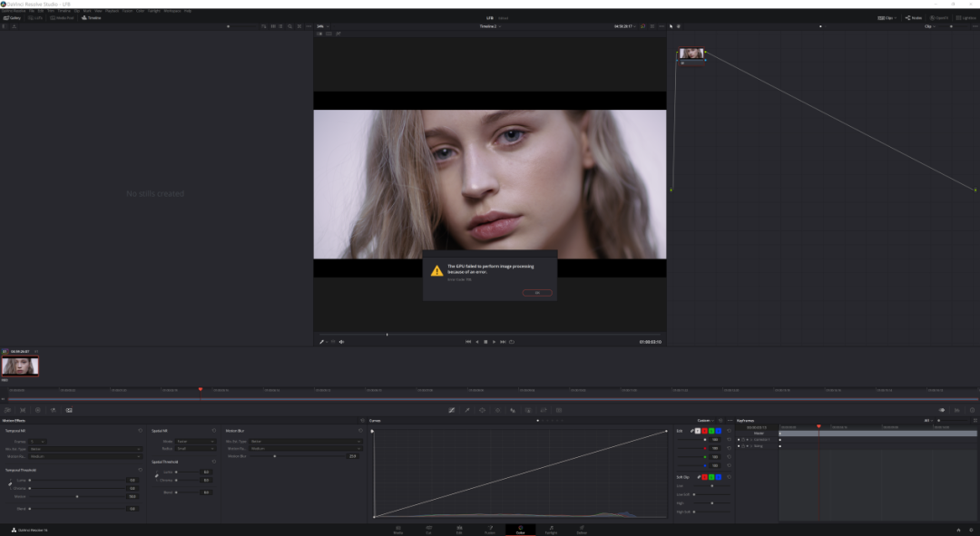Screen dimensions: 980x536
Task: Open the Key palette
Action: coord(528,411)
